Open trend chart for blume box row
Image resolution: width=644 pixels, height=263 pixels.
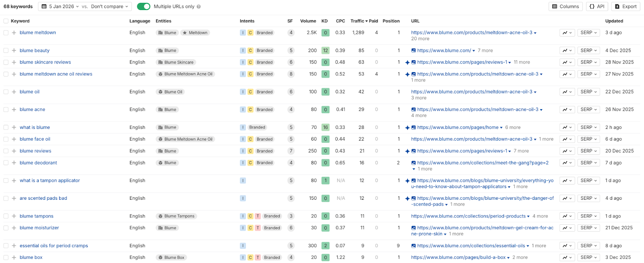(567, 257)
